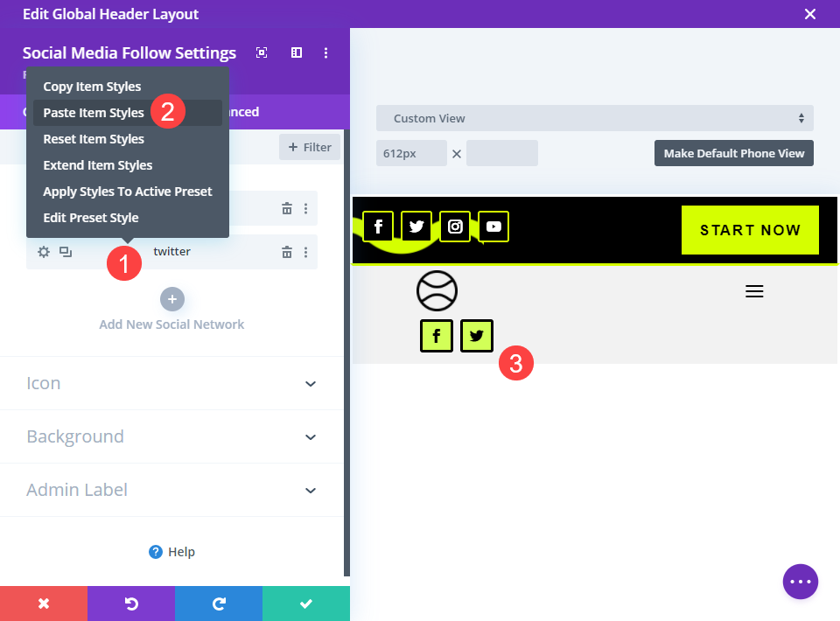Select Paste Item Styles menu entry

tap(94, 113)
